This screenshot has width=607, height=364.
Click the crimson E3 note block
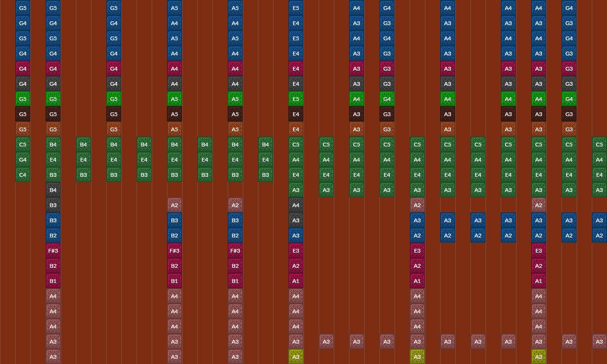pos(296,251)
